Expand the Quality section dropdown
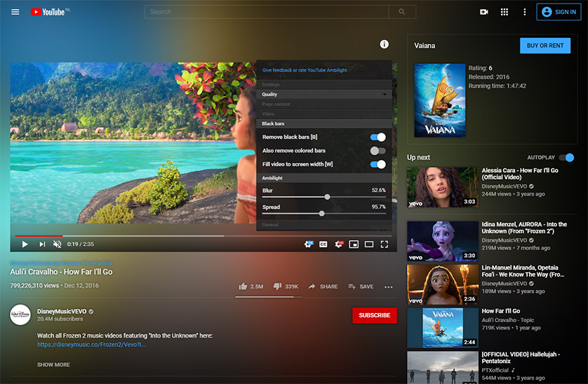Image resolution: width=588 pixels, height=384 pixels. pos(324,94)
